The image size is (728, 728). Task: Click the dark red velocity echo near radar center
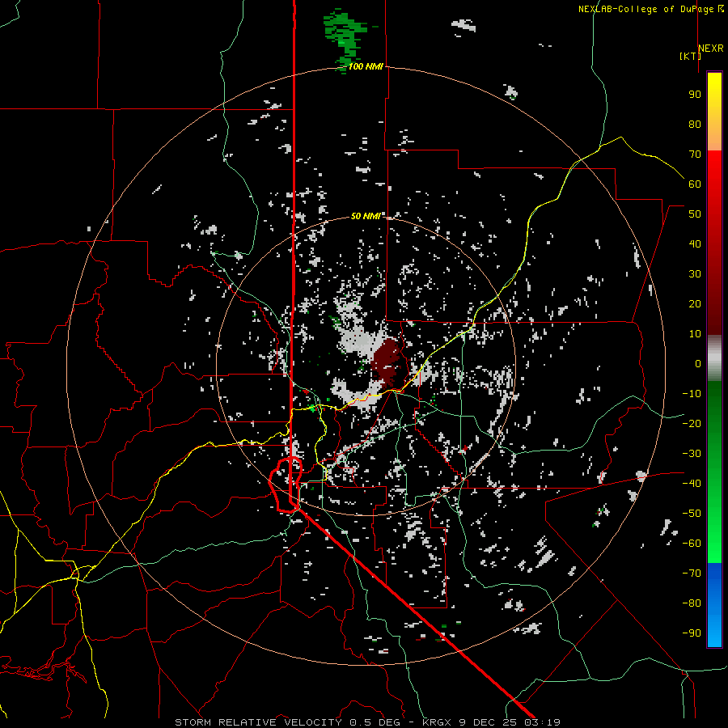(x=387, y=362)
